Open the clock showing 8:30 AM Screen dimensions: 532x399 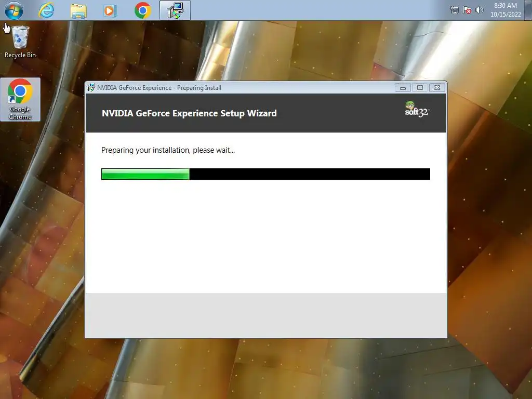tap(505, 5)
